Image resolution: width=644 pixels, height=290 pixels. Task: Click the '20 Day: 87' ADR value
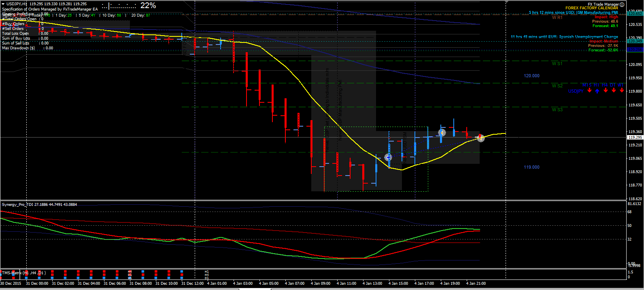click(140, 15)
